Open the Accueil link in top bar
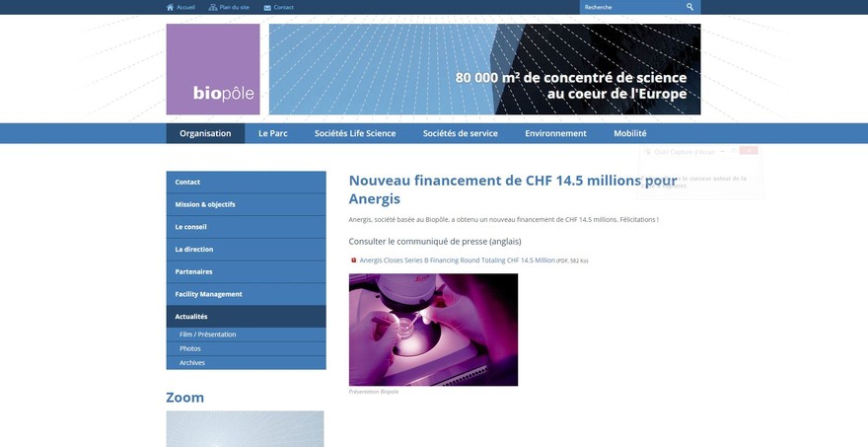The image size is (868, 447). click(185, 7)
